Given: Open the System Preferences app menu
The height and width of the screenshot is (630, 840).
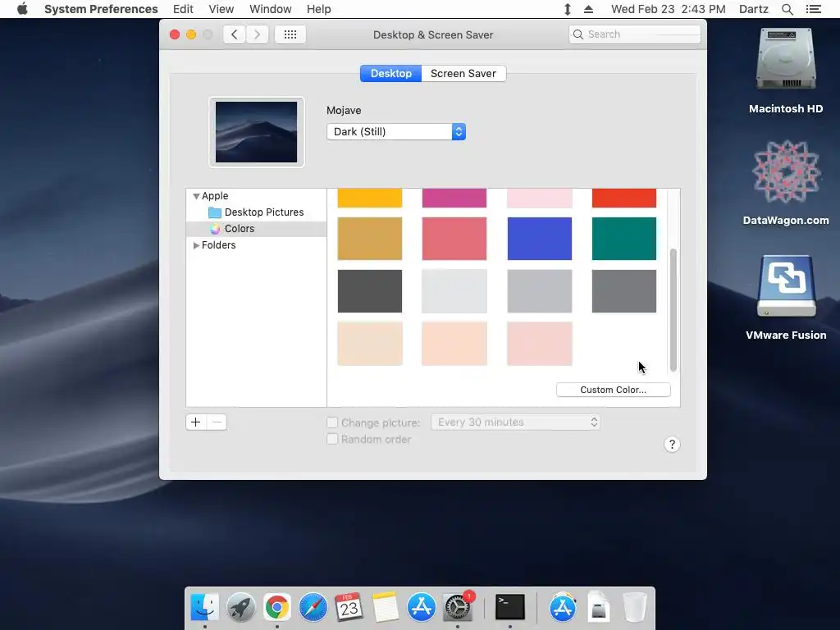Looking at the screenshot, I should (101, 9).
